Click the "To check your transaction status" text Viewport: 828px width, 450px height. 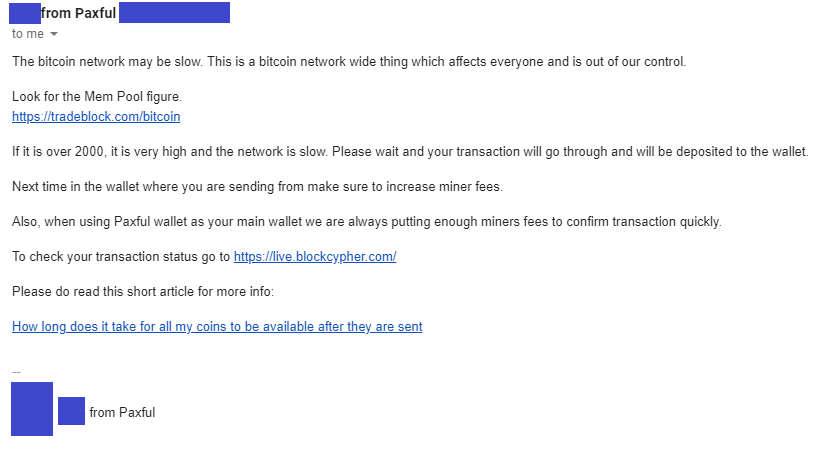(x=120, y=257)
